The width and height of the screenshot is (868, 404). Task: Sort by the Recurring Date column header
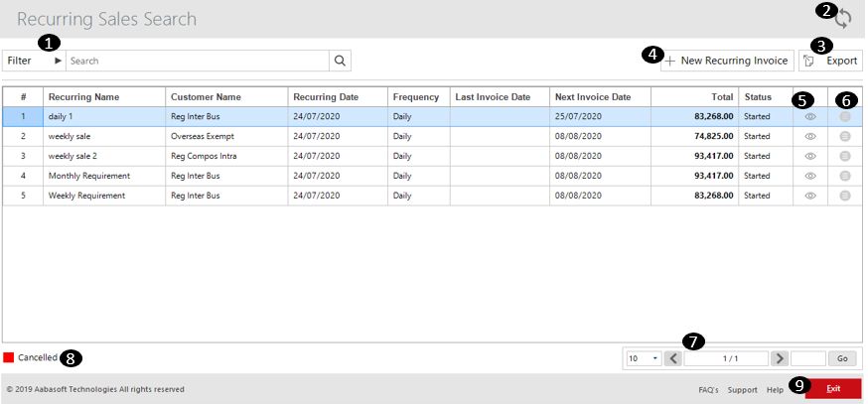coord(338,97)
